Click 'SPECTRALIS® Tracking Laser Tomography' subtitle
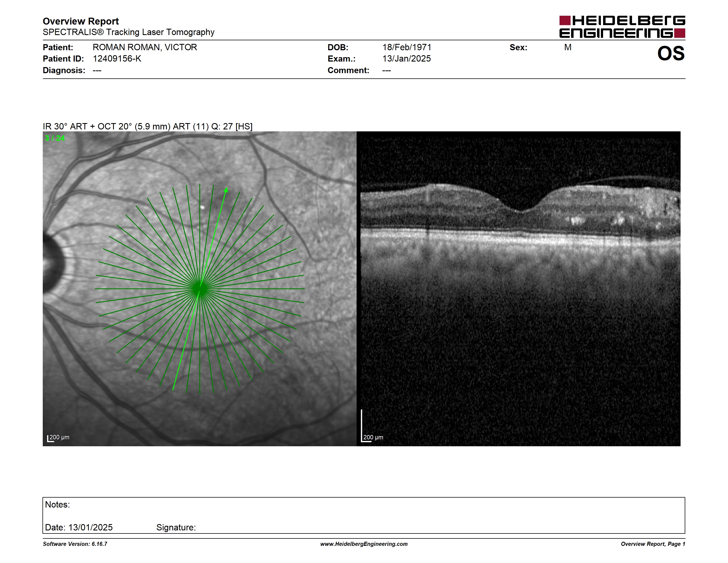The height and width of the screenshot is (563, 728). click(x=128, y=32)
